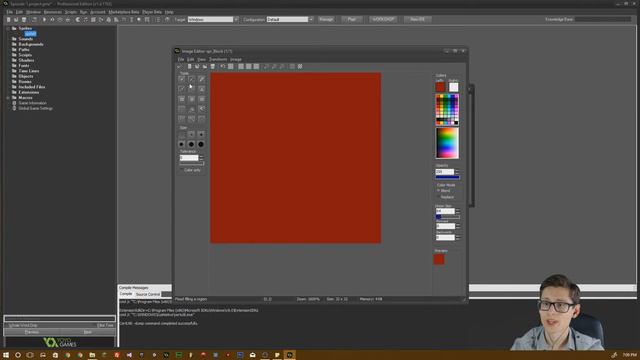Open the Marketplace Beta menu
Screen dimensions: 640x360
(x=124, y=12)
